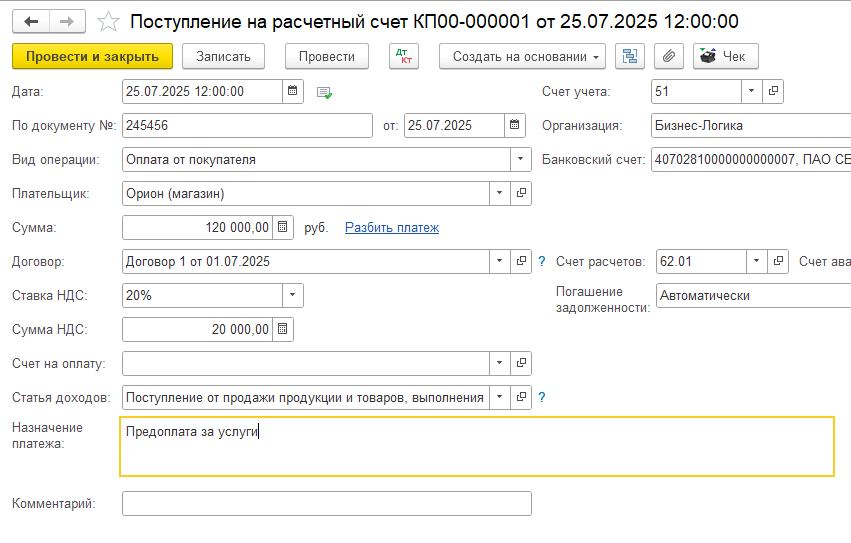Screen dimensions: 851x543
Task: Expand Счет учета dropdown
Action: 752,91
